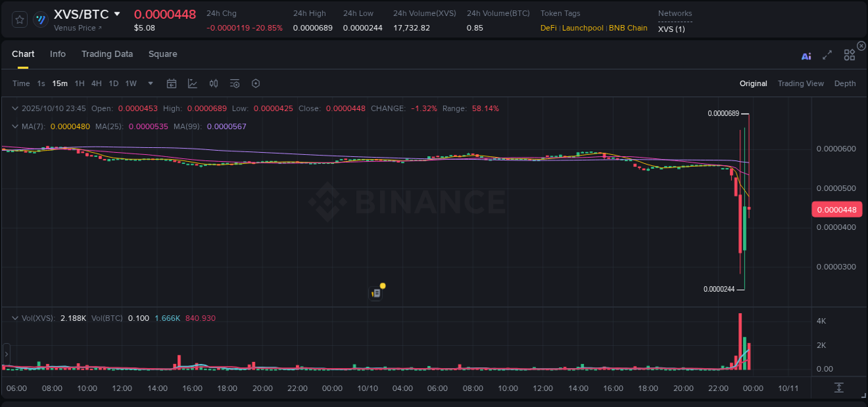Screen dimensions: 868x407
Task: Collapse the MA indicator row
Action: [15, 126]
